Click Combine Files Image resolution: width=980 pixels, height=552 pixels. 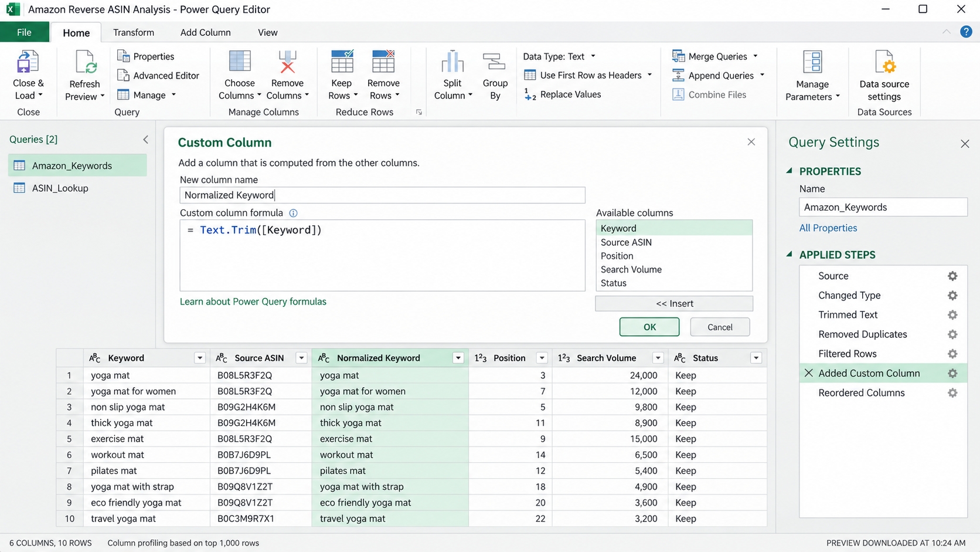[x=709, y=94]
